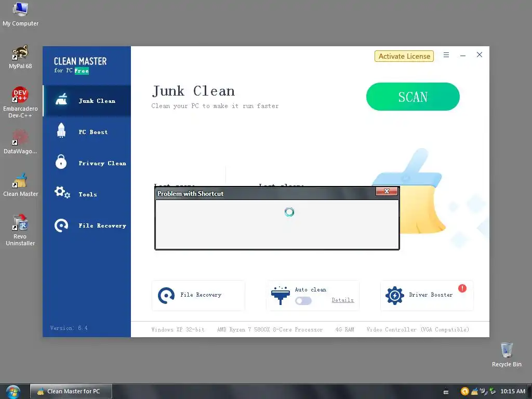Click the Driver Booster gear icon
Image resolution: width=532 pixels, height=399 pixels.
coord(395,296)
